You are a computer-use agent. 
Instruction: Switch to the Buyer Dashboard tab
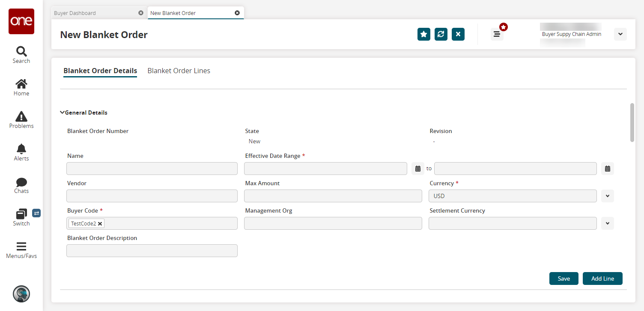(75, 13)
